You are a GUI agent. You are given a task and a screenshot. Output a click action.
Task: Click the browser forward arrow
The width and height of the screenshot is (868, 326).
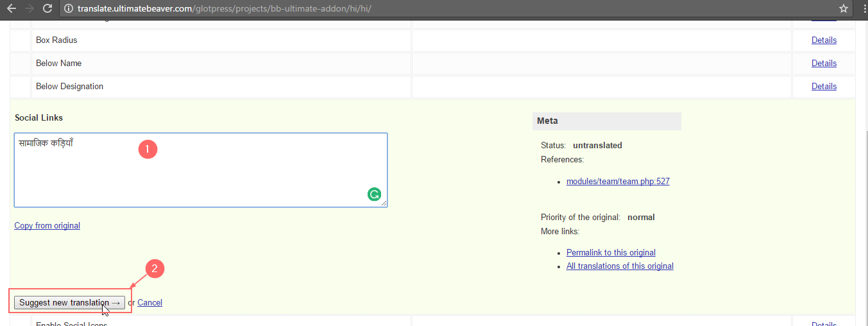coord(29,9)
